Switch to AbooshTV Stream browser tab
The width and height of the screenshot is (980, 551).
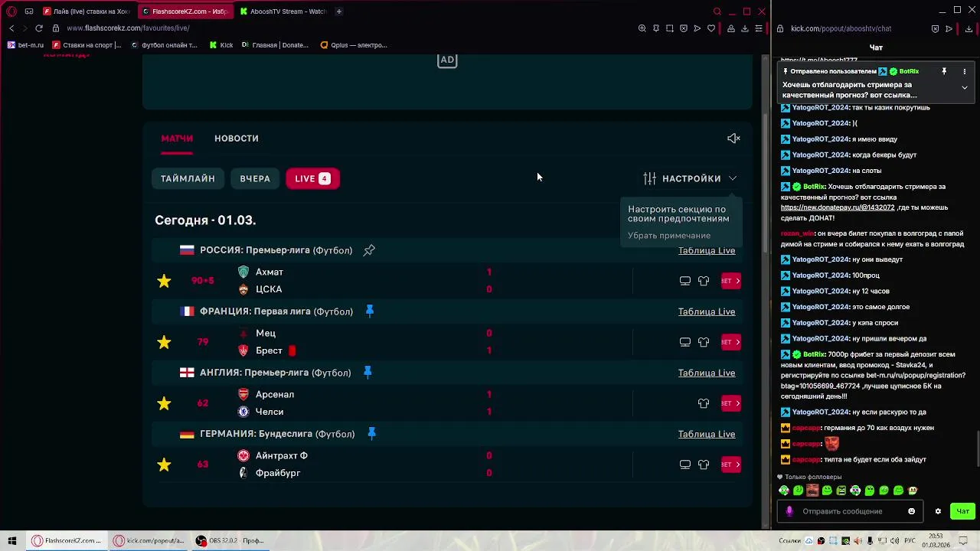pyautogui.click(x=283, y=11)
